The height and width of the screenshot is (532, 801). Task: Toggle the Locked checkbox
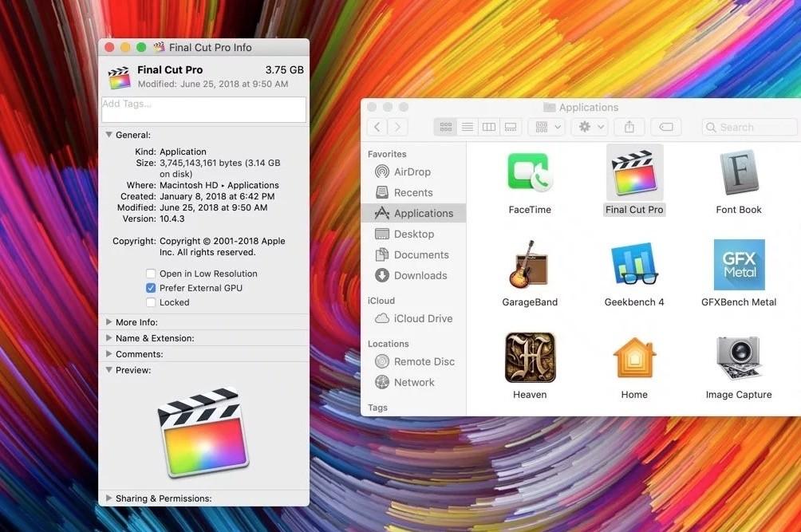click(x=151, y=302)
